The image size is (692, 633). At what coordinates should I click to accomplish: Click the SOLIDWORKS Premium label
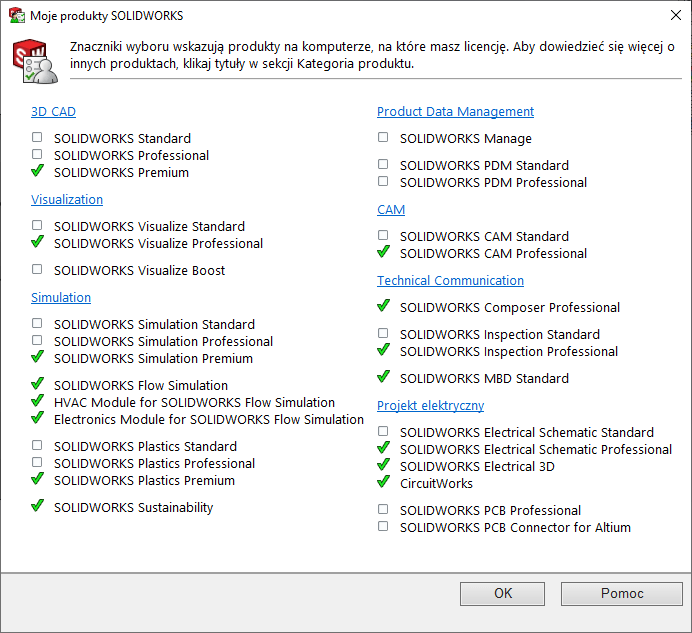pos(121,173)
